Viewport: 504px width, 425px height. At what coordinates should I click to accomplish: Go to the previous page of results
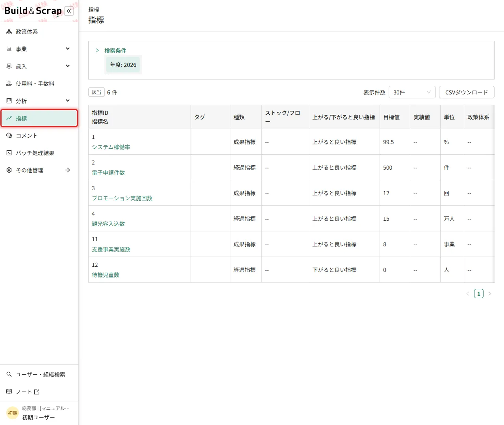click(468, 294)
